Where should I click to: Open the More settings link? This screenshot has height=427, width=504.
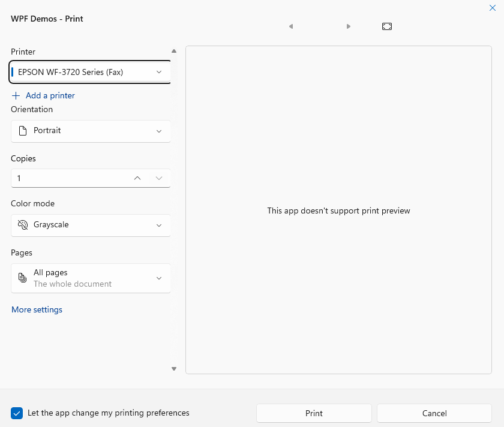click(x=37, y=310)
